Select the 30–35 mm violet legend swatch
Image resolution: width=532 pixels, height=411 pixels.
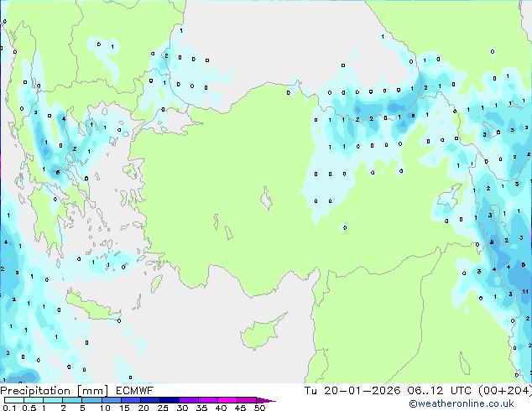(188, 400)
